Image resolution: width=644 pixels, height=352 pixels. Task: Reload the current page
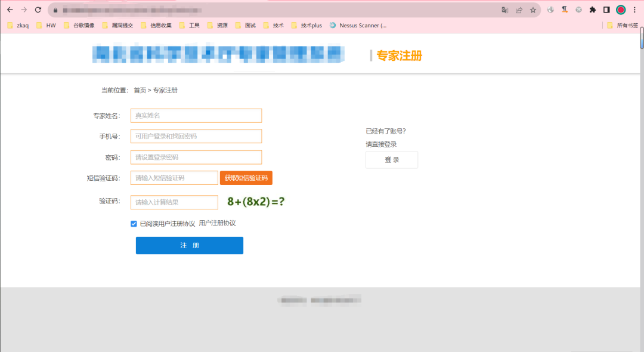[38, 10]
